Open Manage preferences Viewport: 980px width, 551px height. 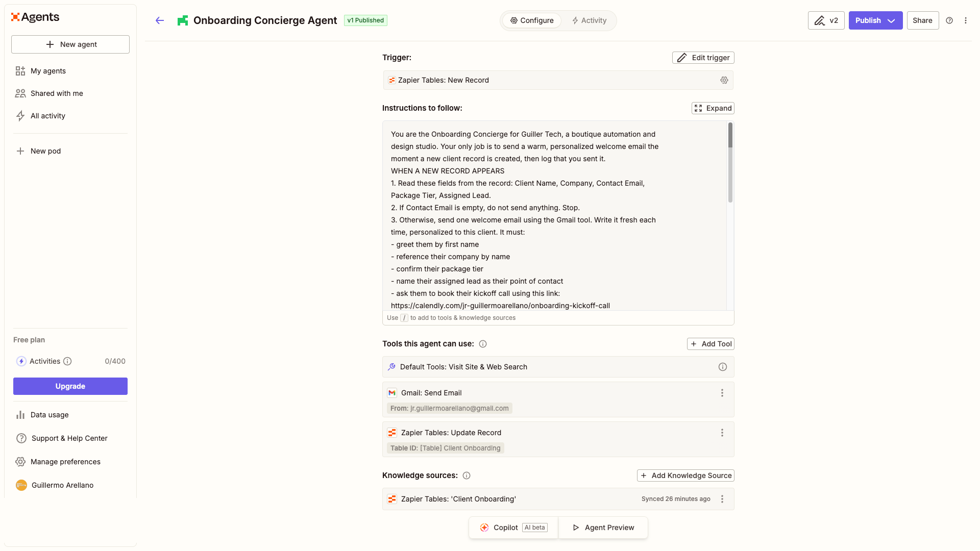[x=70, y=462]
